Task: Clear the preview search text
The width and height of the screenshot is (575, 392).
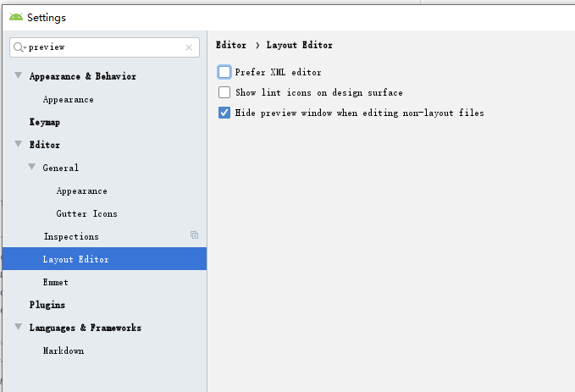Action: tap(189, 47)
